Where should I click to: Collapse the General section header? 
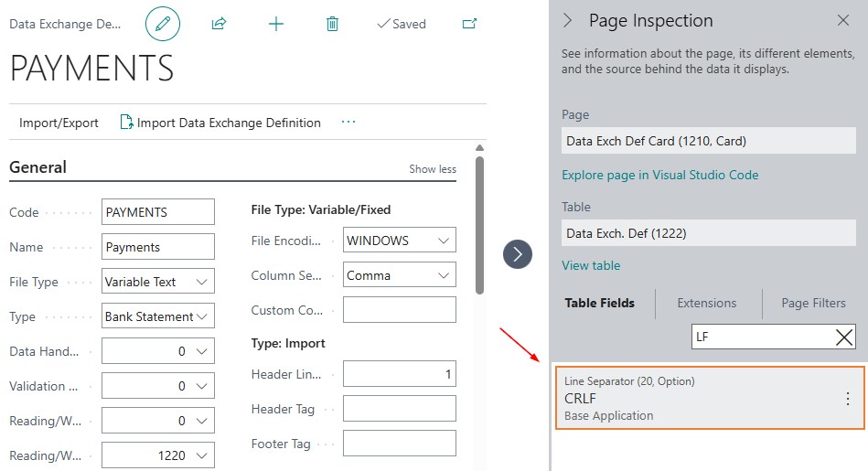pos(38,167)
